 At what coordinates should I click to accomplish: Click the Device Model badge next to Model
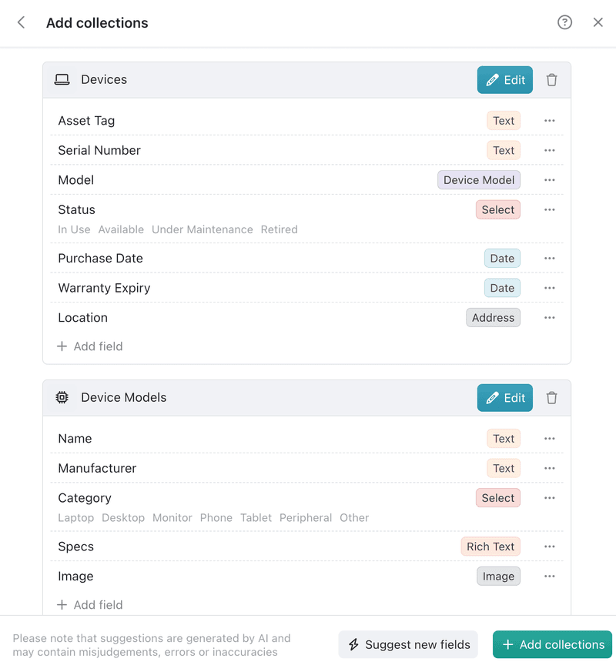point(479,179)
